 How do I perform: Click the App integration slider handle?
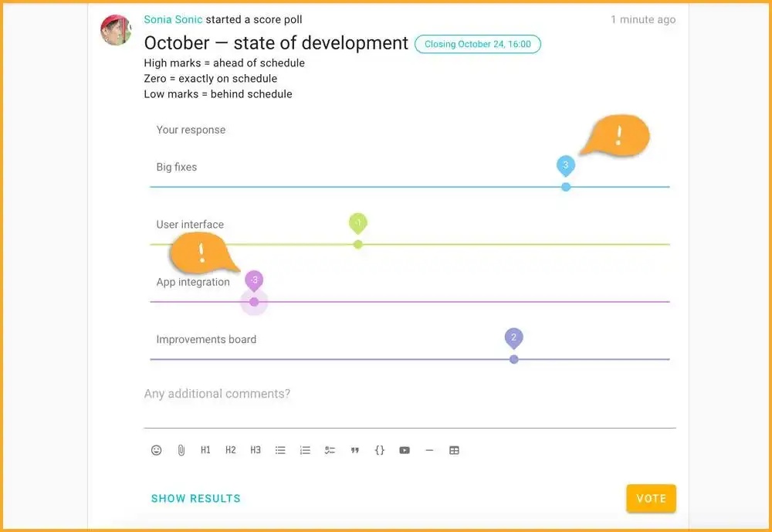click(x=254, y=302)
